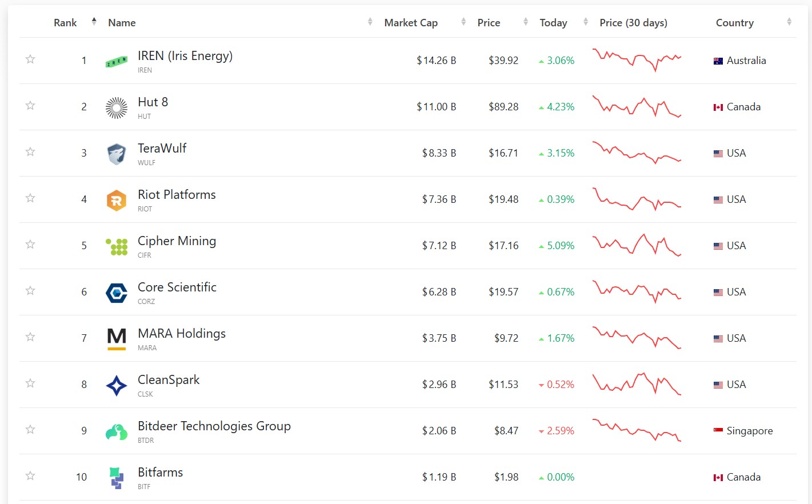Toggle the favorite star for IREN
Viewport: 812px width, 504px height.
coord(30,59)
